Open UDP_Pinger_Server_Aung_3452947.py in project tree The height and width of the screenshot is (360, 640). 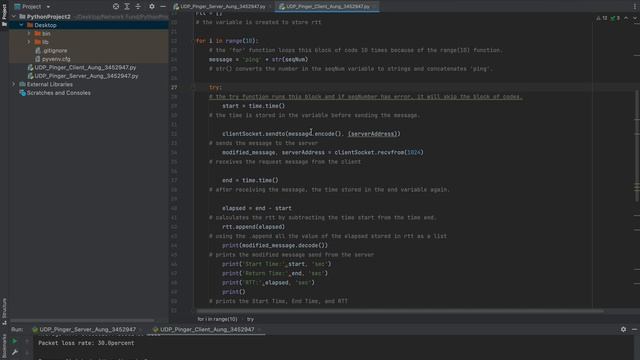[x=82, y=76]
